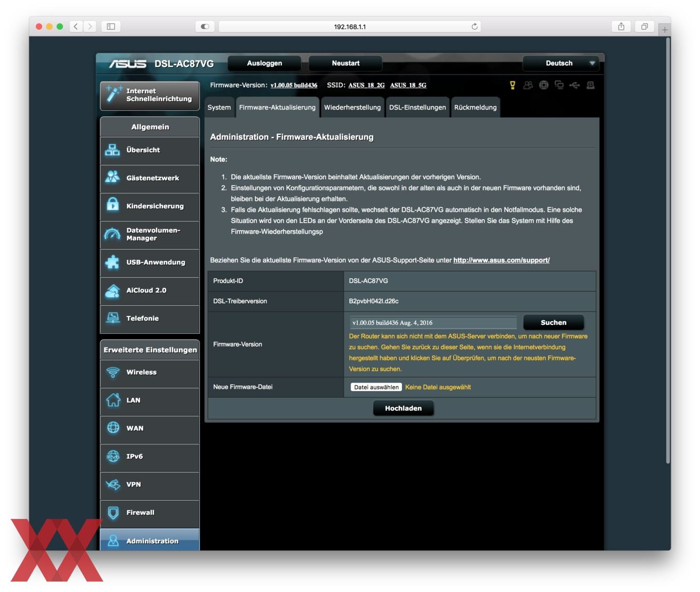Viewport: 700px width, 592px height.
Task: Open a new tab with plus icon
Action: coord(664,30)
